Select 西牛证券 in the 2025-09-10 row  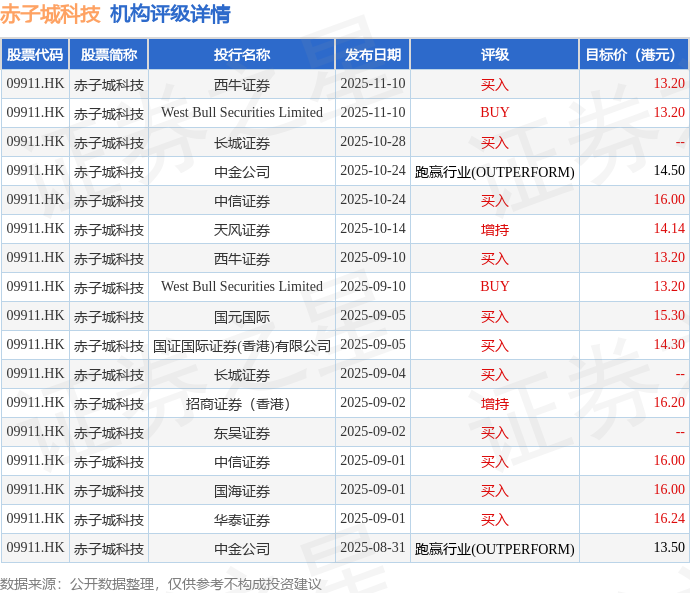(242, 259)
